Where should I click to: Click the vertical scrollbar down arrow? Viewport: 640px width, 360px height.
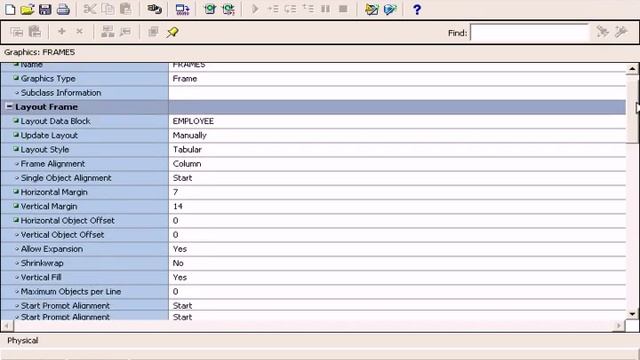(x=632, y=314)
